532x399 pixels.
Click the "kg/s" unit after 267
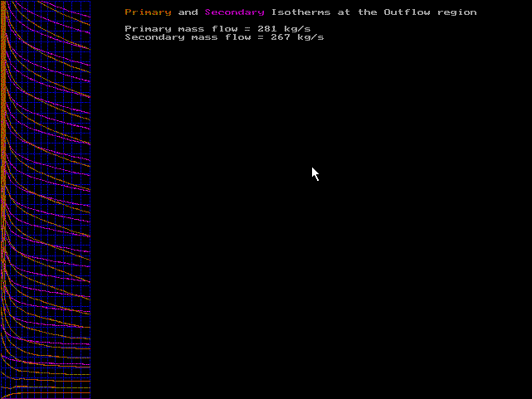coord(310,37)
